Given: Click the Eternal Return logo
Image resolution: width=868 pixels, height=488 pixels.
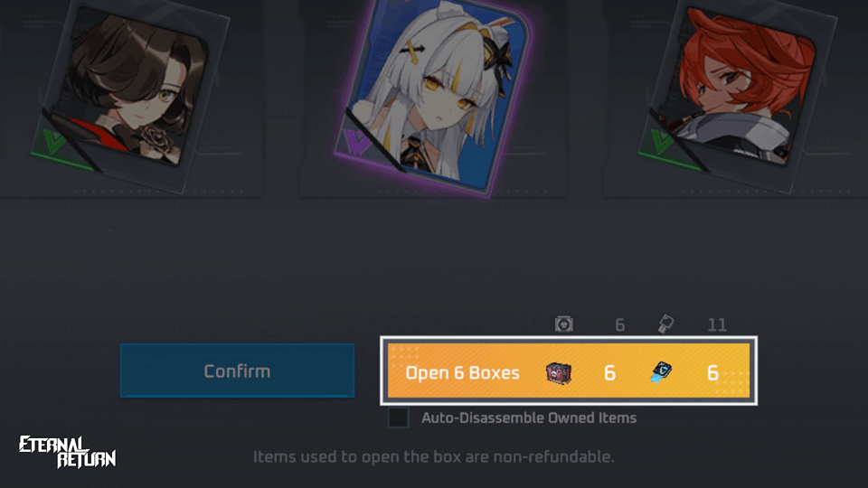Looking at the screenshot, I should point(67,452).
